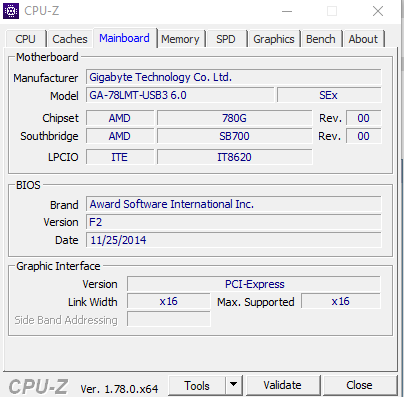
Task: Switch to the CPU tab
Action: (25, 39)
